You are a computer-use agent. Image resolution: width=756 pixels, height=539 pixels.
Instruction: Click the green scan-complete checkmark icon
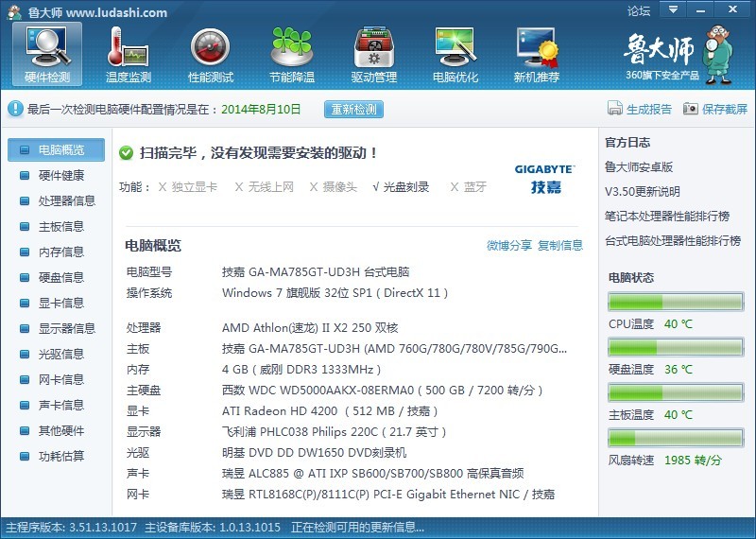(126, 153)
